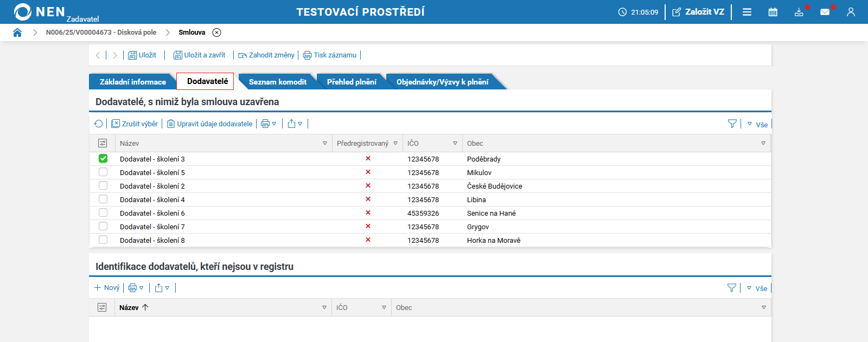Sort unregistered table by Název header
This screenshot has width=868, height=342.
click(129, 307)
